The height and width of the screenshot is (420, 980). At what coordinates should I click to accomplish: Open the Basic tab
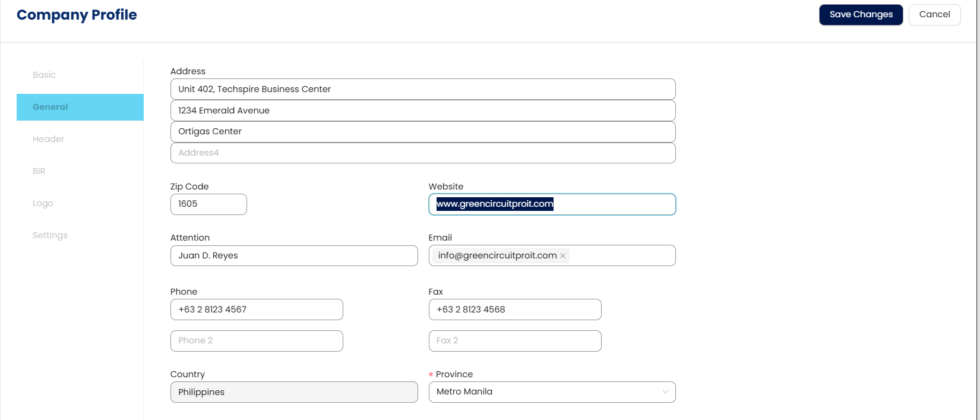[x=44, y=75]
